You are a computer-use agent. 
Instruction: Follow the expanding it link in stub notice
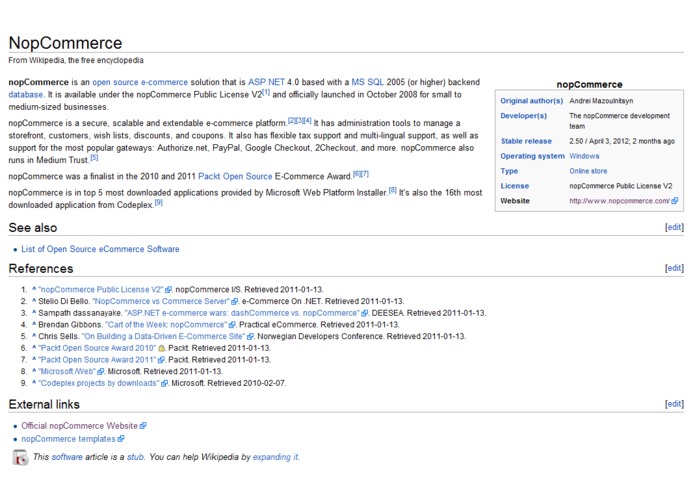point(276,457)
